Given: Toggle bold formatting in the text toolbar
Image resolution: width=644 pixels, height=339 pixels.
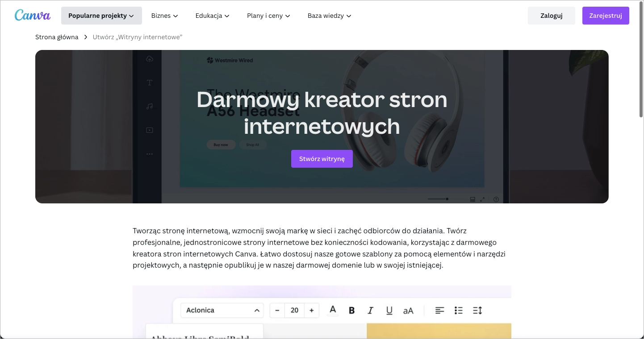Looking at the screenshot, I should 351,310.
